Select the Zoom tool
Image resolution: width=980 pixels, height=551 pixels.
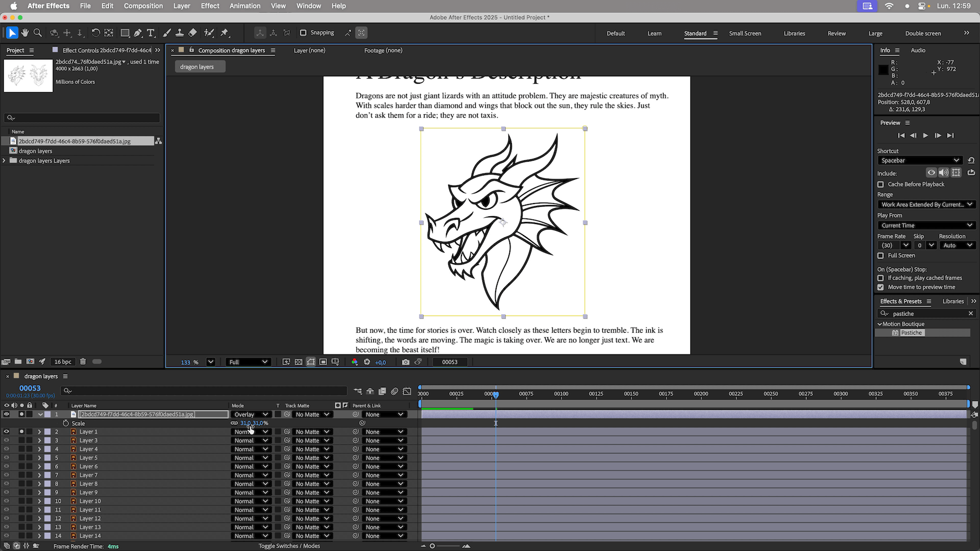(37, 33)
